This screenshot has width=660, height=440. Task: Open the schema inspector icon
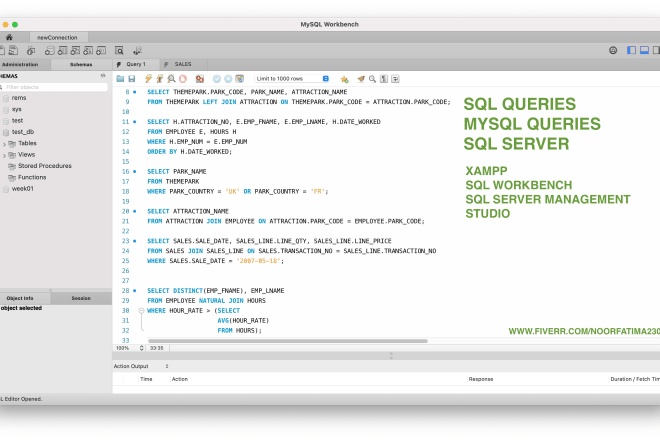[x=31, y=51]
